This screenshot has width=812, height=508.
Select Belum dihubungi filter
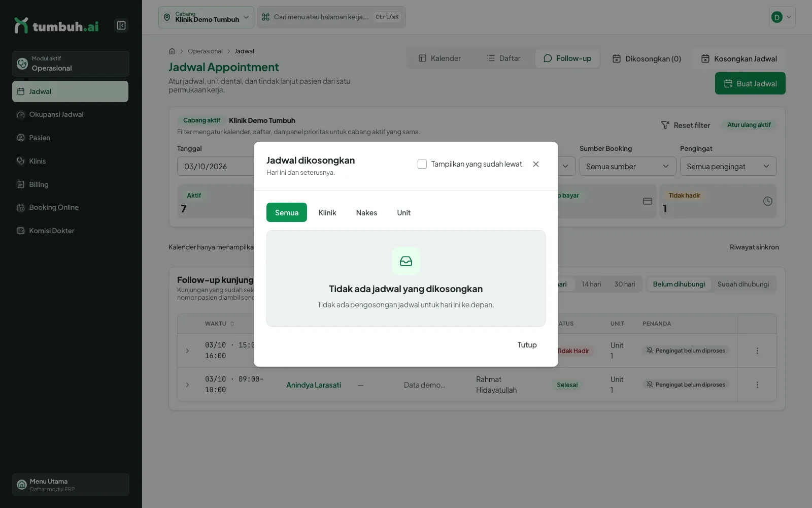(679, 284)
